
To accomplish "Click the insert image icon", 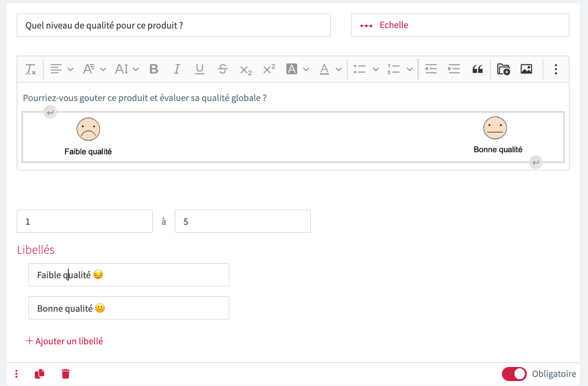I will coord(526,69).
